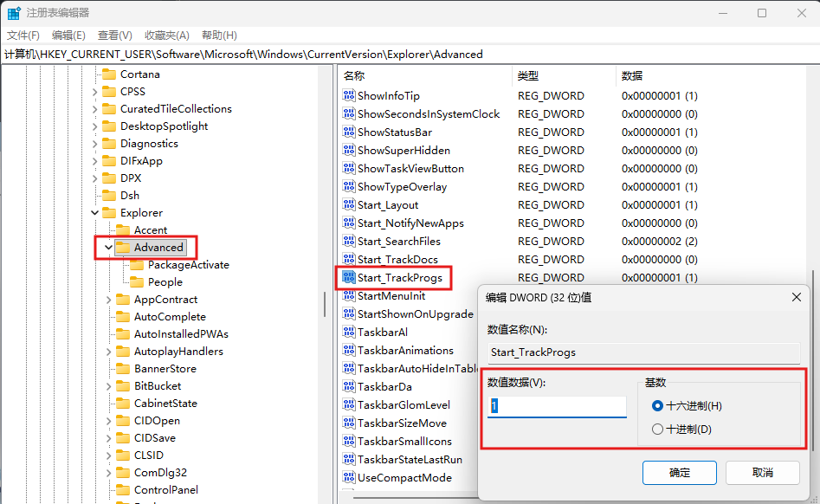The height and width of the screenshot is (504, 820).
Task: Expand the DesktopSpotlight node
Action: 94,126
